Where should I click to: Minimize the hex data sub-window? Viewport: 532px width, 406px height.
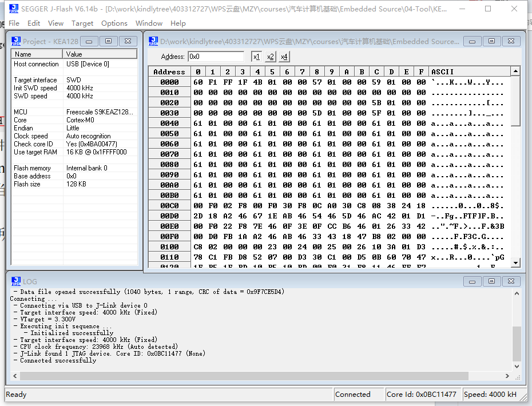pyautogui.click(x=472, y=41)
